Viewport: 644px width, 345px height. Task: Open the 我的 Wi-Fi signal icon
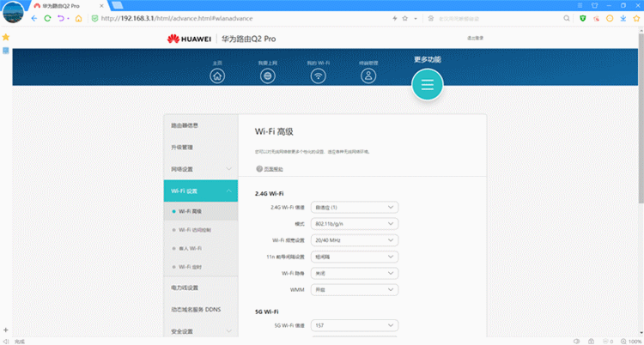pyautogui.click(x=318, y=76)
